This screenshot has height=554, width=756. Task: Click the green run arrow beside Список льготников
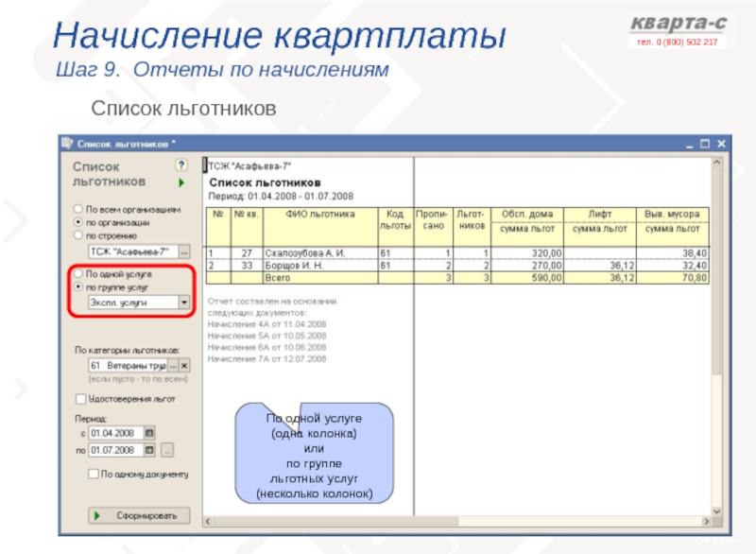181,182
